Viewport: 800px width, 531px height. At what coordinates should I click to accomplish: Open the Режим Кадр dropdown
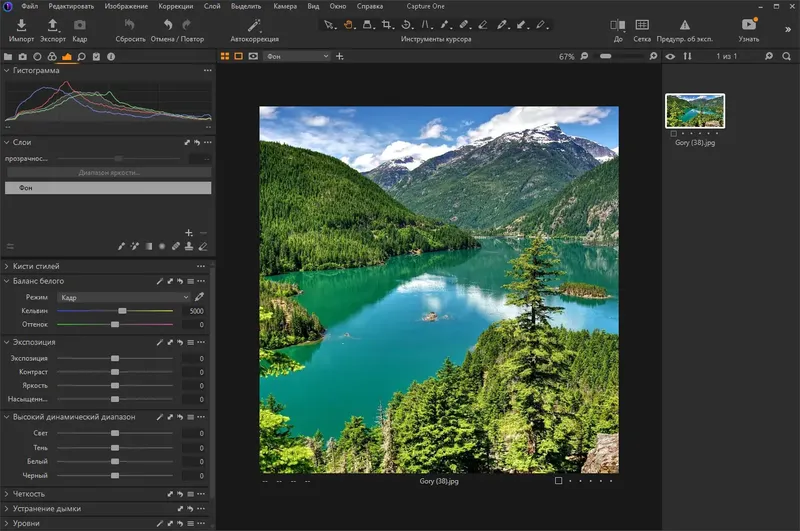tap(124, 297)
